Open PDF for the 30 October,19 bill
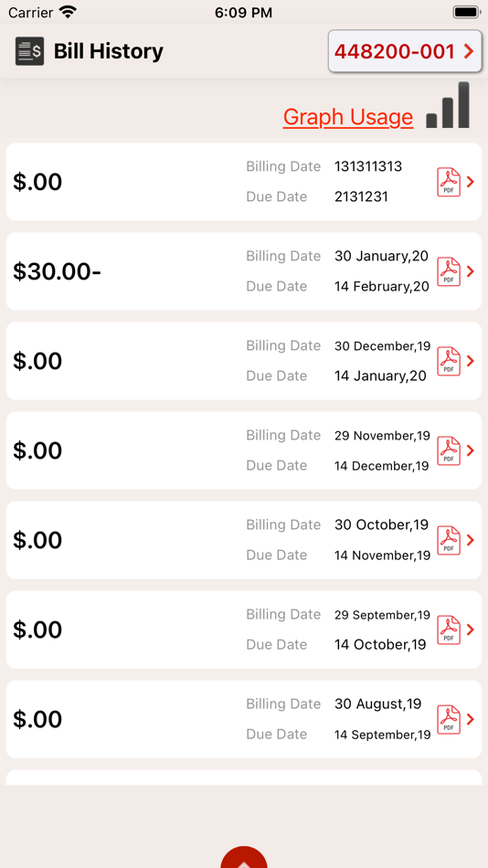Screen dimensions: 488x868 pyautogui.click(x=449, y=540)
